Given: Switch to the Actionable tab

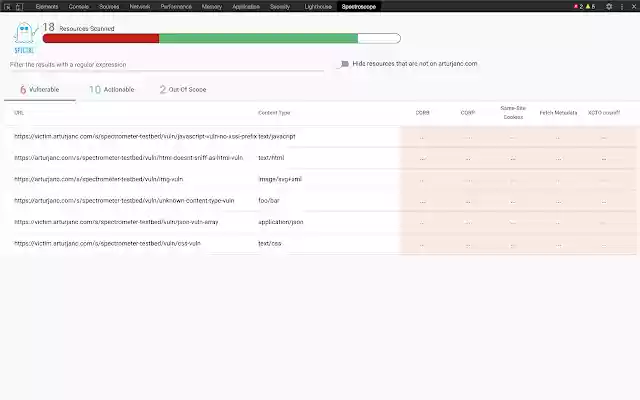Looking at the screenshot, I should pyautogui.click(x=112, y=89).
